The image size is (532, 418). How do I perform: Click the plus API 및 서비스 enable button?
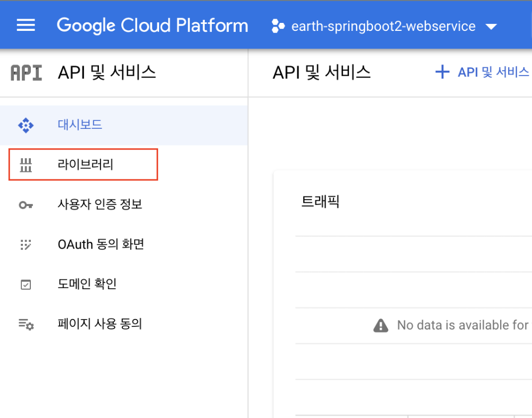click(x=483, y=72)
